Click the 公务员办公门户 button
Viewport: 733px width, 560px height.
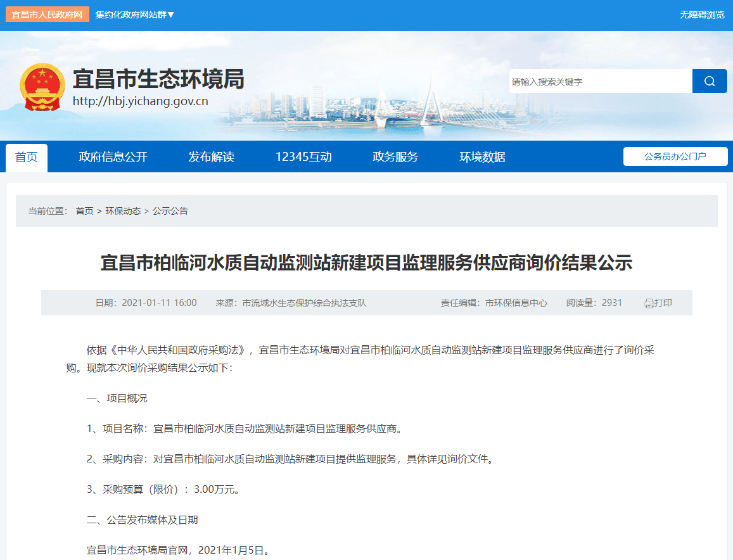pyautogui.click(x=675, y=156)
